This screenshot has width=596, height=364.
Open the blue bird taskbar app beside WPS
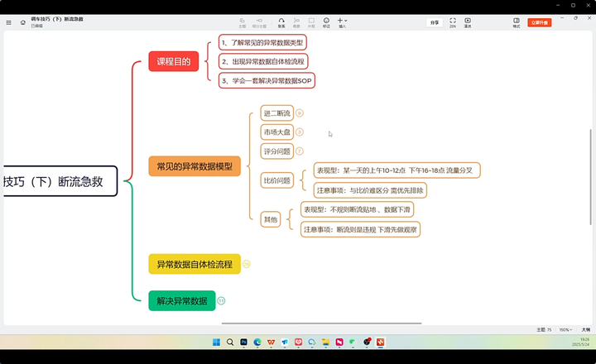285,342
